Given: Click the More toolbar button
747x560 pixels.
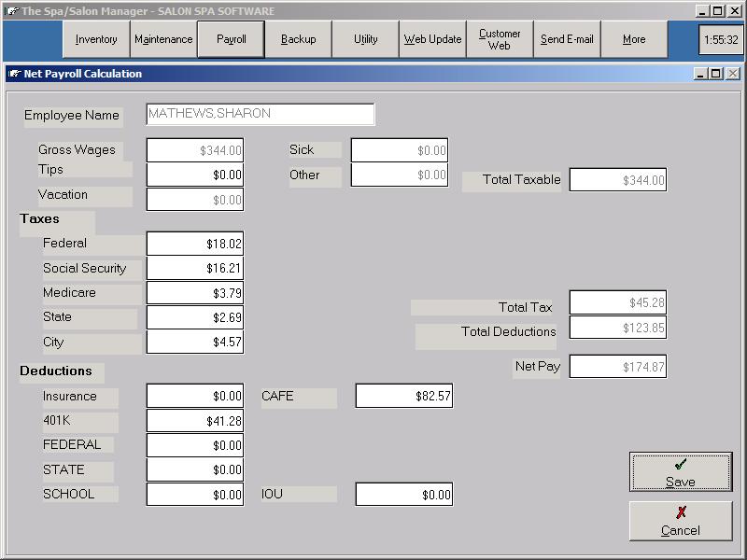Looking at the screenshot, I should point(634,39).
